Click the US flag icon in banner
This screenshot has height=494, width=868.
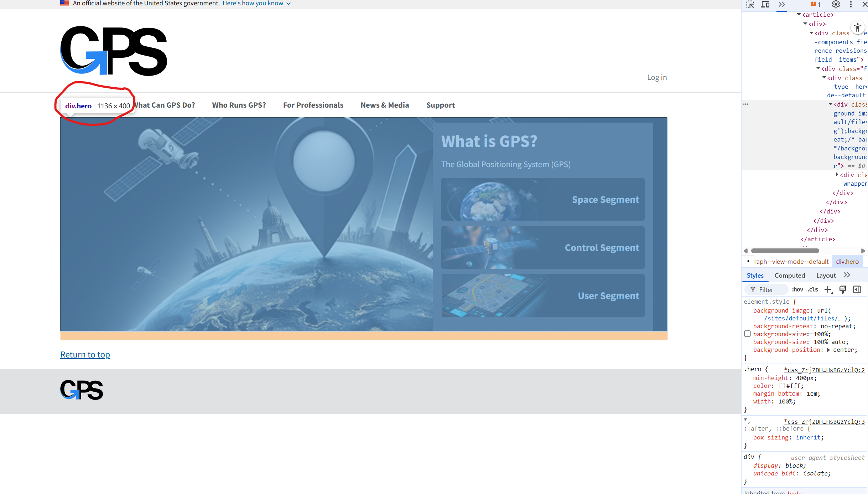coord(64,3)
